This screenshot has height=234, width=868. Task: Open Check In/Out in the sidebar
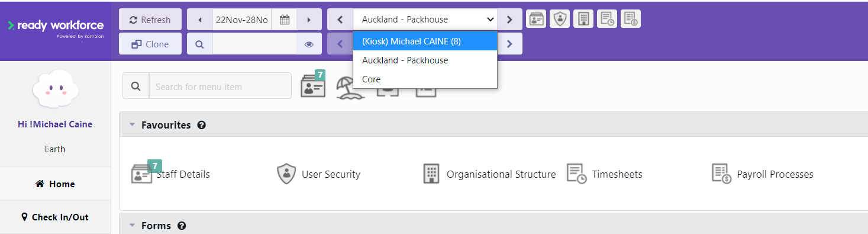point(55,217)
